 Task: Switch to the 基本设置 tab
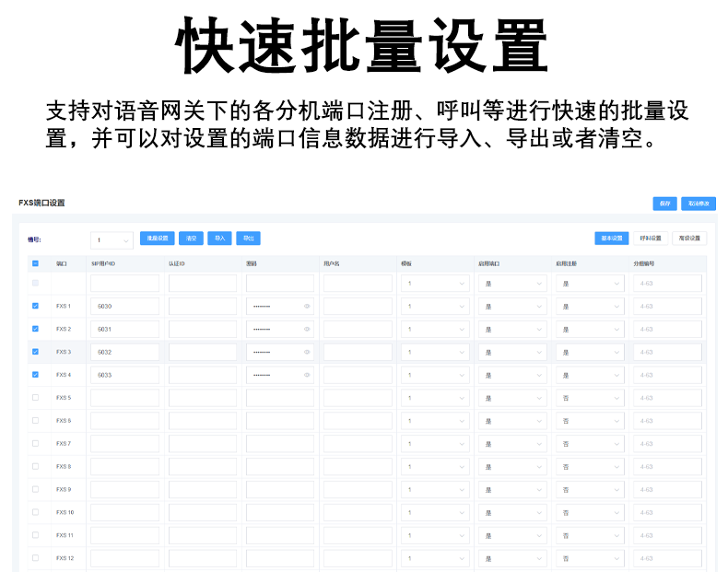coord(611,239)
